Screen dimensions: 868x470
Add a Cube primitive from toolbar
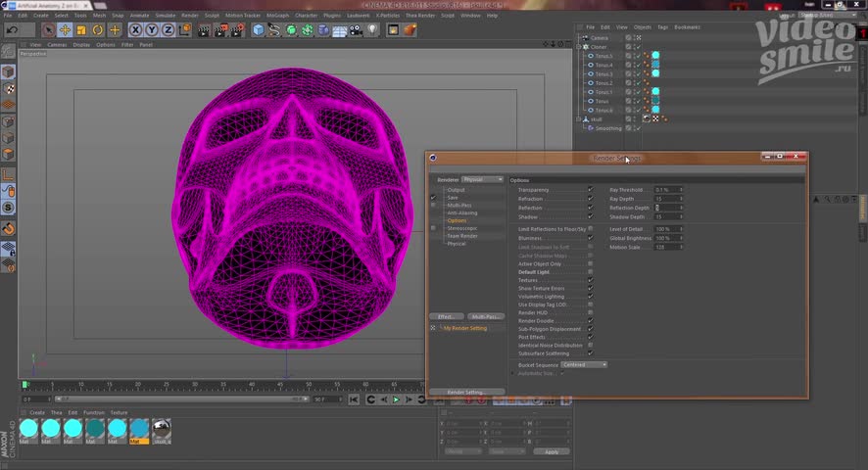259,30
